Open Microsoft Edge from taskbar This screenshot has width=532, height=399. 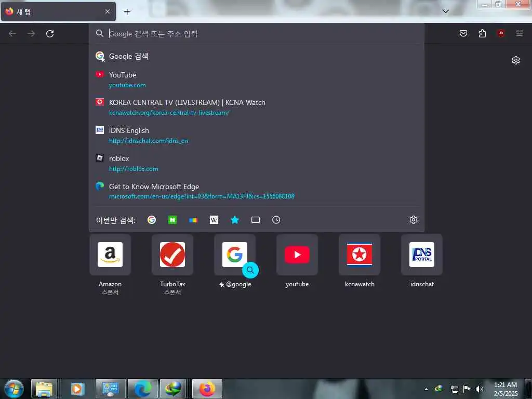pos(142,389)
